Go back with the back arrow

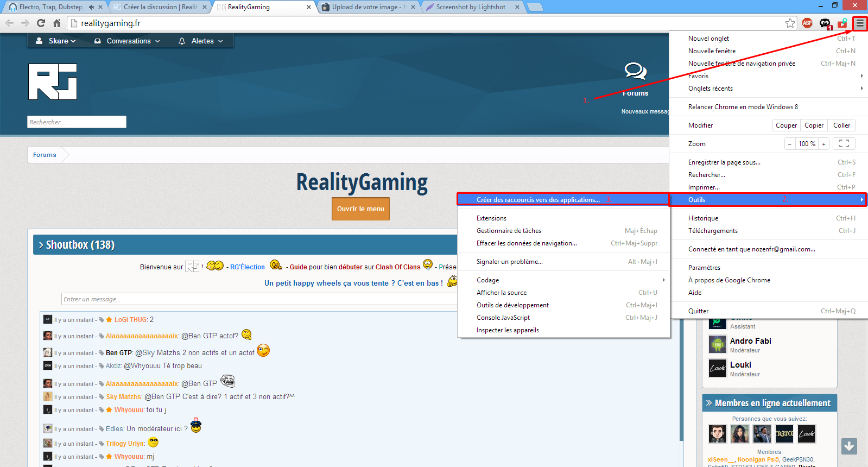point(9,23)
